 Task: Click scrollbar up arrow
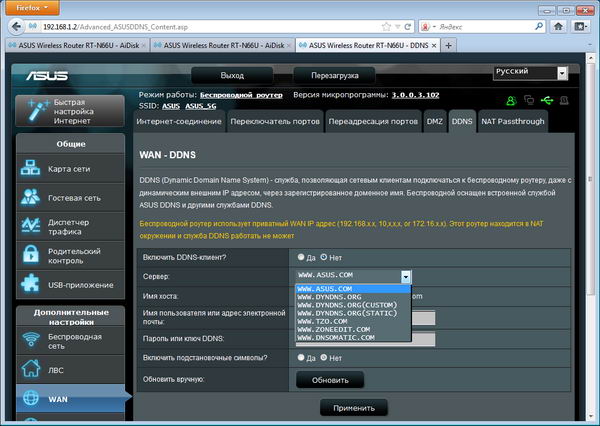[x=590, y=58]
